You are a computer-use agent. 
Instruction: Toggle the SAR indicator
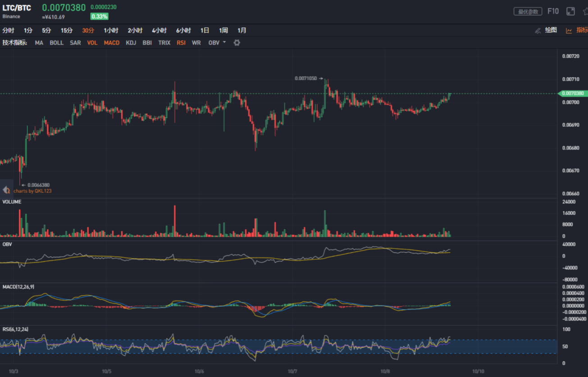pos(75,43)
